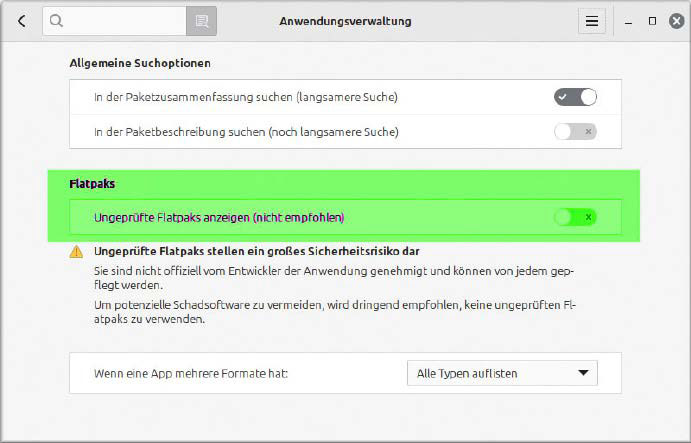Open the Alle Typen auflisten dropdown
Screen dimensions: 691x443
(x=502, y=373)
